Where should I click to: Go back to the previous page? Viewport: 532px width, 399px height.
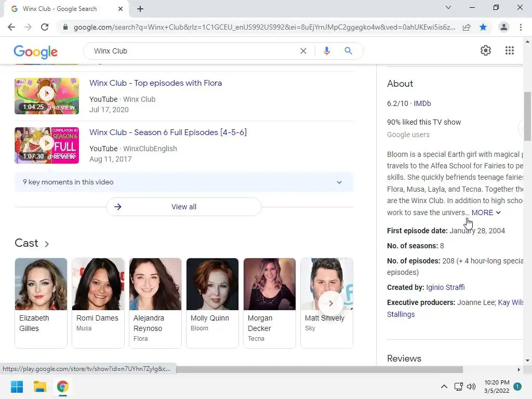point(11,27)
